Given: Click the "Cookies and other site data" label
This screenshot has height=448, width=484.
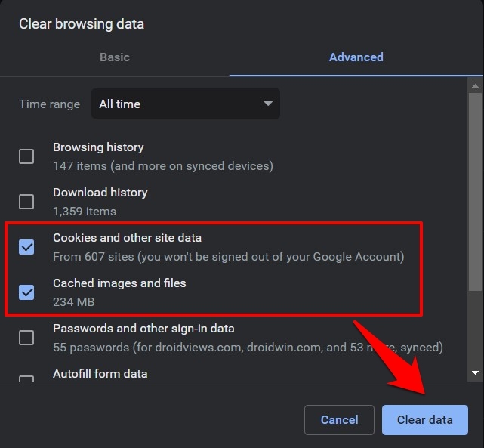Looking at the screenshot, I should coord(127,238).
